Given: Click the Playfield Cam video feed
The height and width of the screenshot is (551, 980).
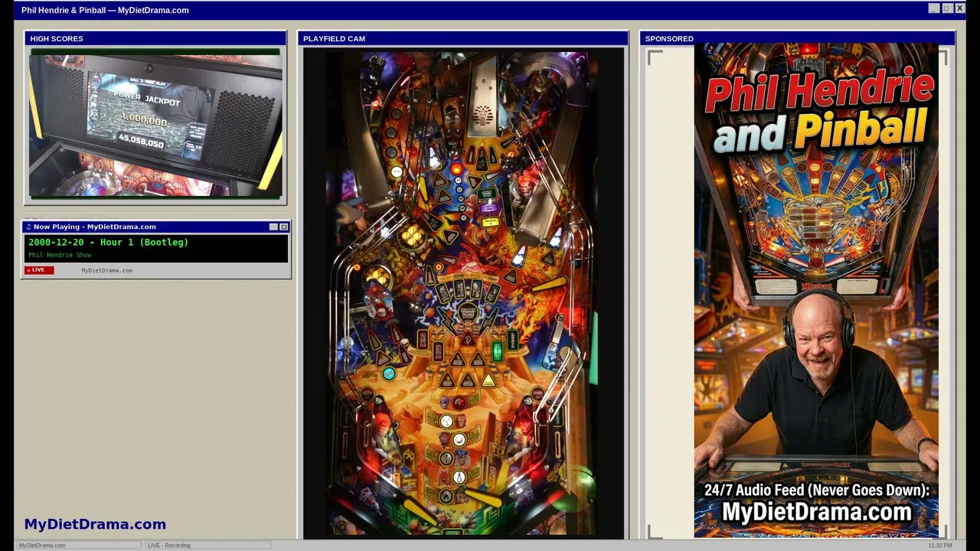Looking at the screenshot, I should tap(463, 292).
